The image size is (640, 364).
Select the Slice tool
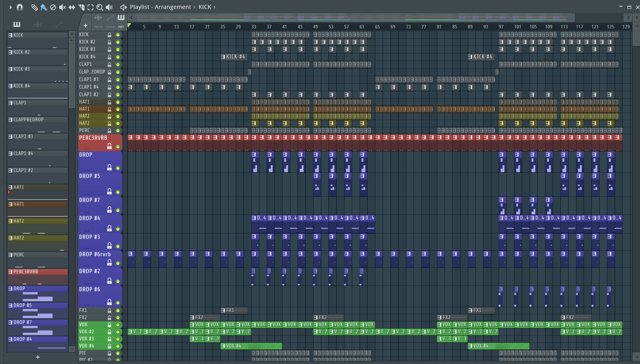point(81,7)
